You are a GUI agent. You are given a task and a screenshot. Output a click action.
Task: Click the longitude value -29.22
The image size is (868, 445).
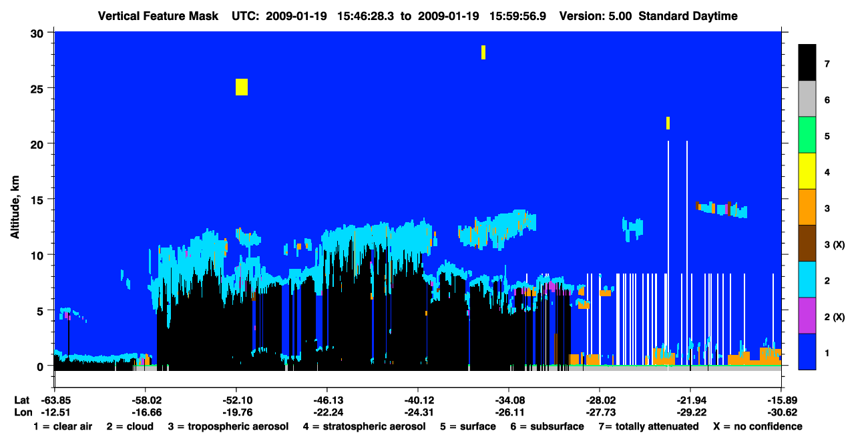point(690,412)
